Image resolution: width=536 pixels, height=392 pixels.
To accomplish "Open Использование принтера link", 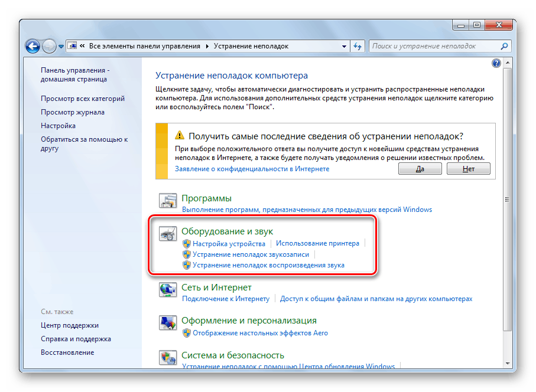I will tap(317, 243).
